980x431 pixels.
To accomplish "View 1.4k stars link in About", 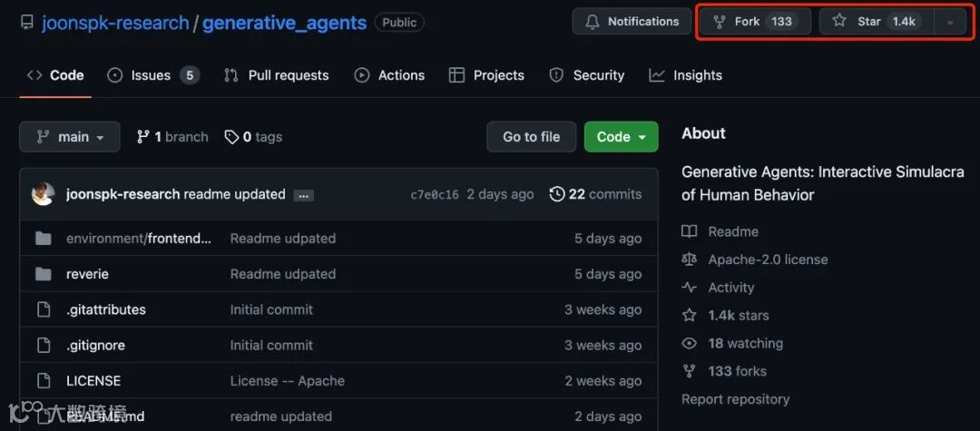I will coord(739,316).
